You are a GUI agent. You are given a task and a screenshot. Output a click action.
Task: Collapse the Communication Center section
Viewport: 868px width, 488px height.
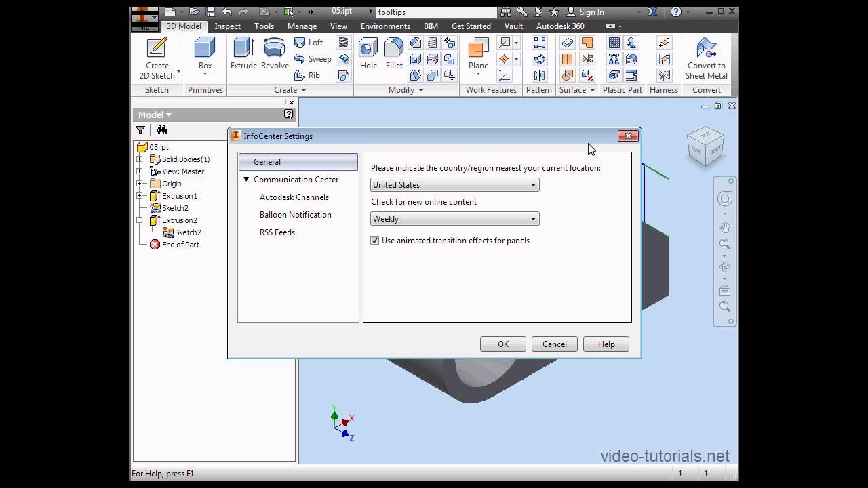pos(246,180)
